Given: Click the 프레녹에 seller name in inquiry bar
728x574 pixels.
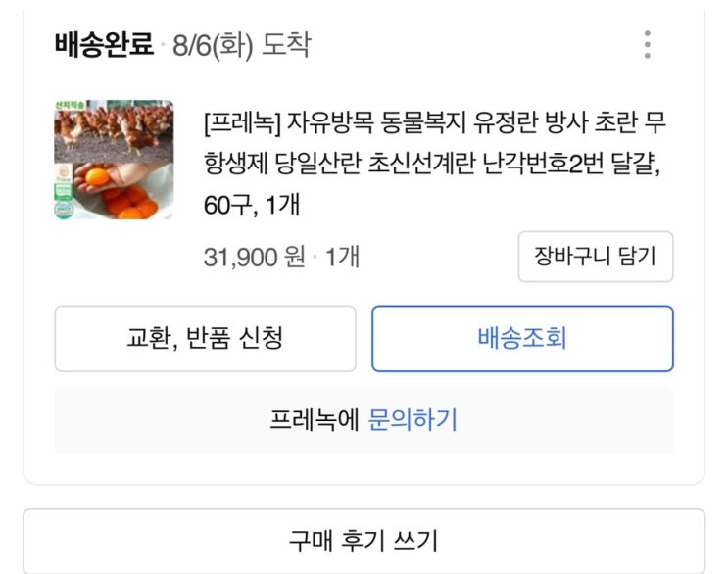Looking at the screenshot, I should [315, 420].
